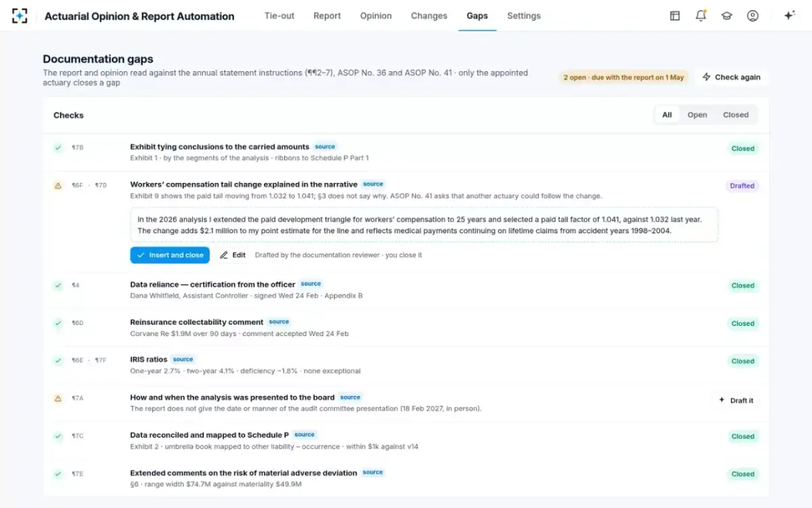
Task: Open the user profile icon
Action: [752, 16]
